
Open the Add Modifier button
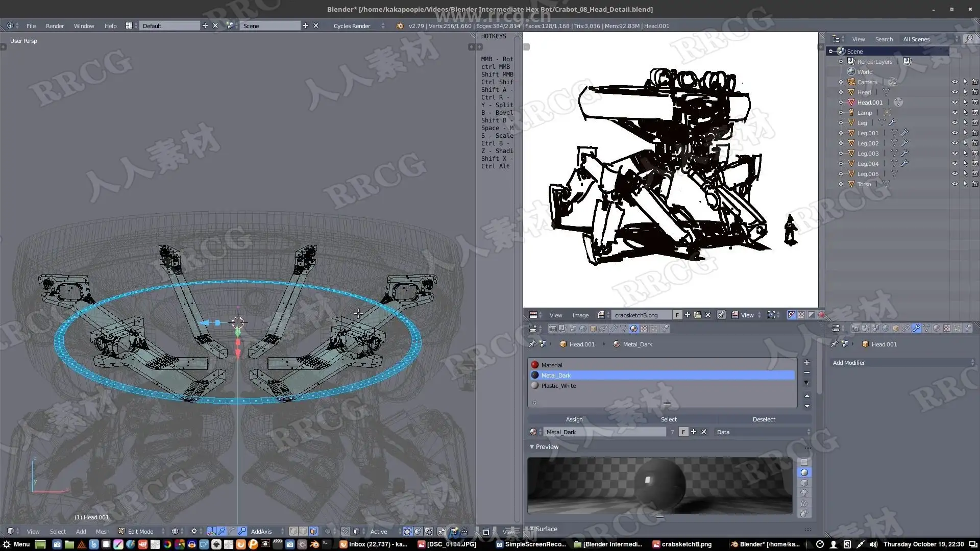click(902, 363)
